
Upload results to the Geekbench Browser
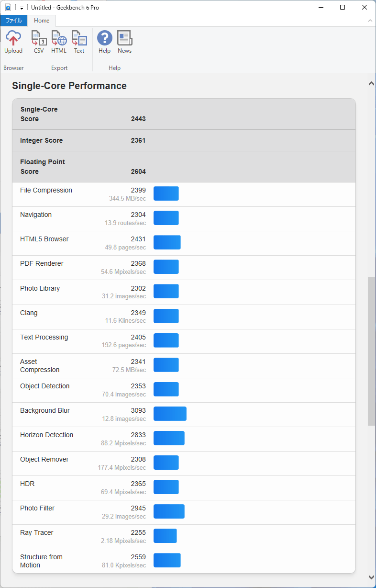[13, 42]
